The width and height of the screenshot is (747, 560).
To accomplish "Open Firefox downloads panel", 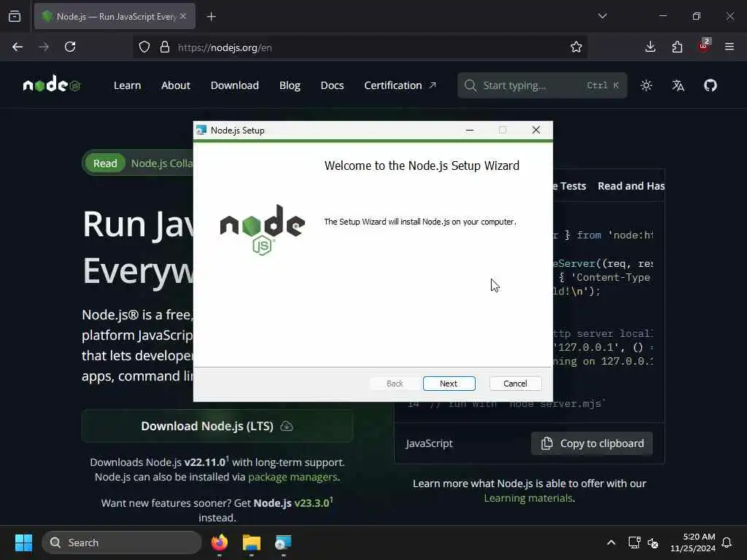I will (650, 47).
